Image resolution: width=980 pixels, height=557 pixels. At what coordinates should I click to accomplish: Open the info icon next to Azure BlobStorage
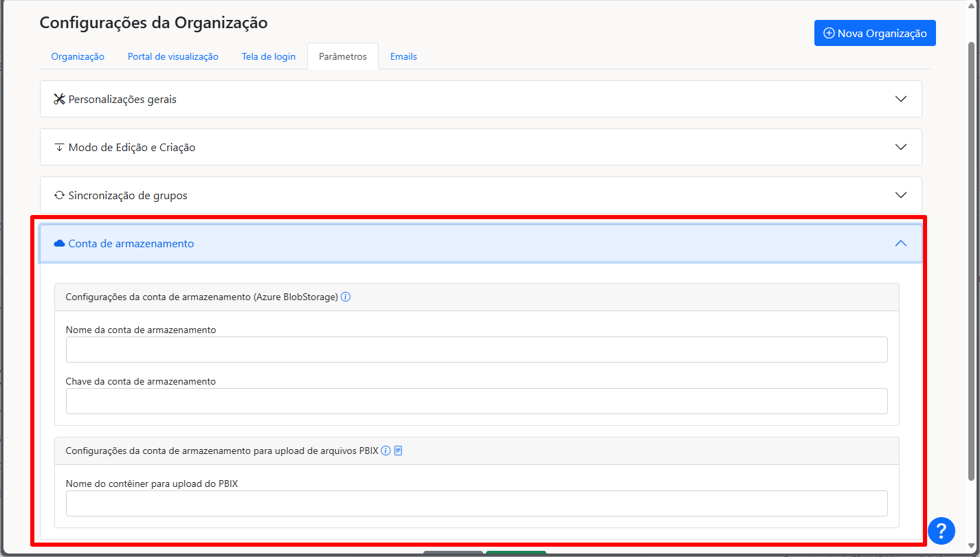tap(346, 297)
